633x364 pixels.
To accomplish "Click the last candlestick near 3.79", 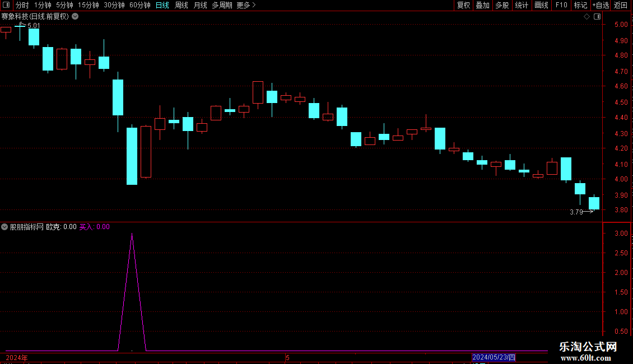I will pos(594,203).
